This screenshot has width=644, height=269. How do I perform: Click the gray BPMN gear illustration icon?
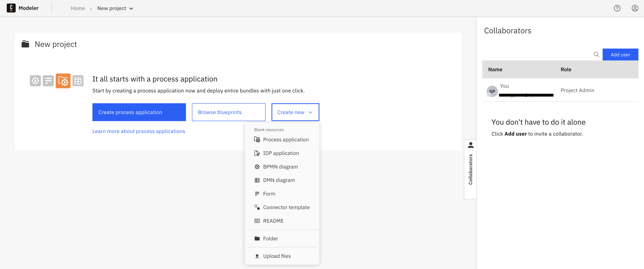click(x=35, y=81)
